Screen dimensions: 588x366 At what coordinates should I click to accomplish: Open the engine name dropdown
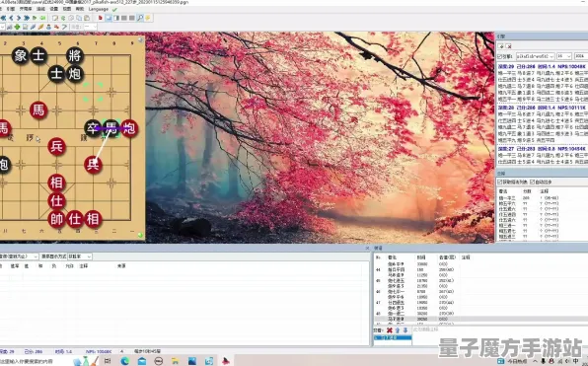click(x=535, y=56)
